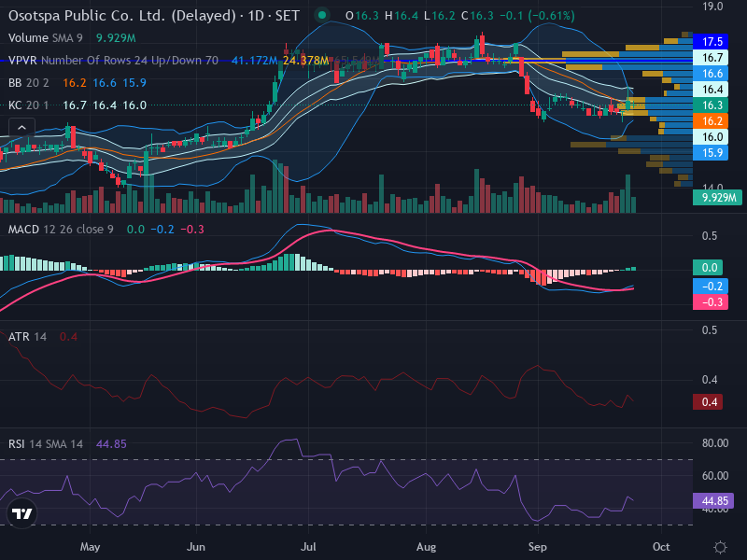Viewport: 747px width, 560px height.
Task: Click the green 16.3 current price label
Action: tap(711, 105)
